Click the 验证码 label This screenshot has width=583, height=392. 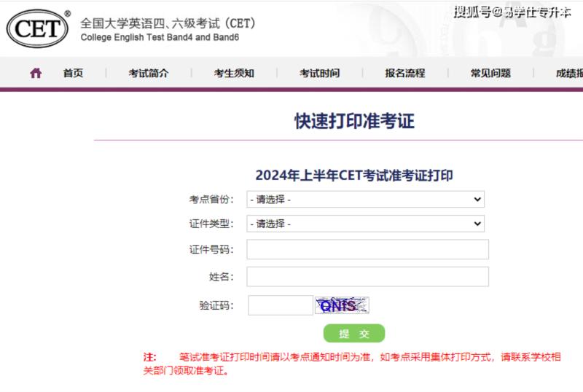(x=216, y=305)
